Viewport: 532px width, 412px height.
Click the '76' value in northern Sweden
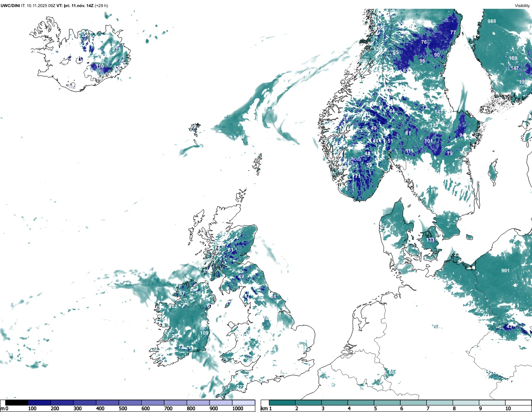424,42
